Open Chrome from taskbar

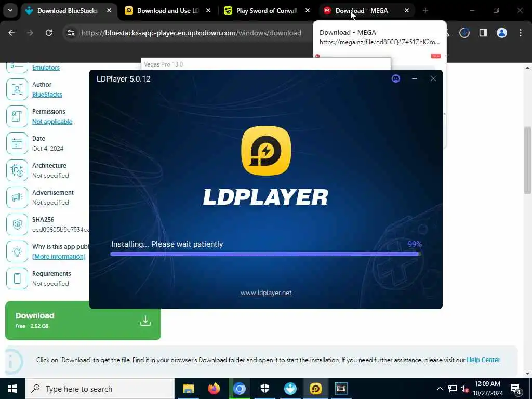coord(239,389)
